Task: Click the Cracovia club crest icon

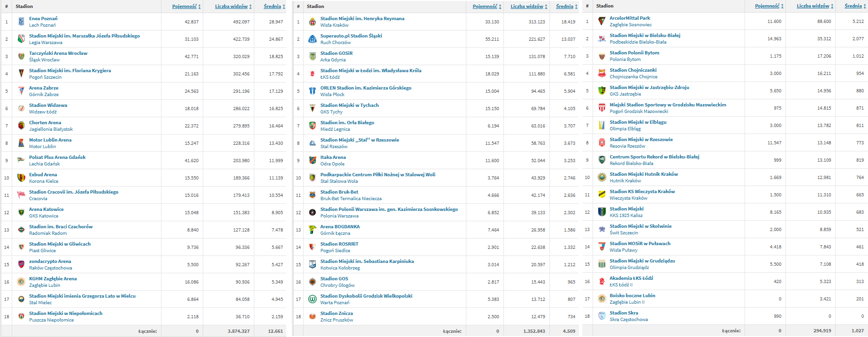Action: pyautogui.click(x=21, y=195)
